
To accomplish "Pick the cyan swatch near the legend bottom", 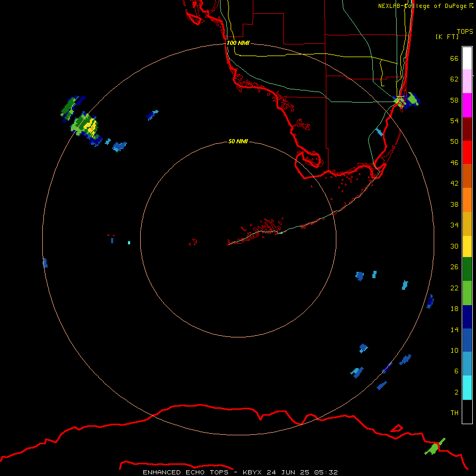I will pyautogui.click(x=467, y=388).
